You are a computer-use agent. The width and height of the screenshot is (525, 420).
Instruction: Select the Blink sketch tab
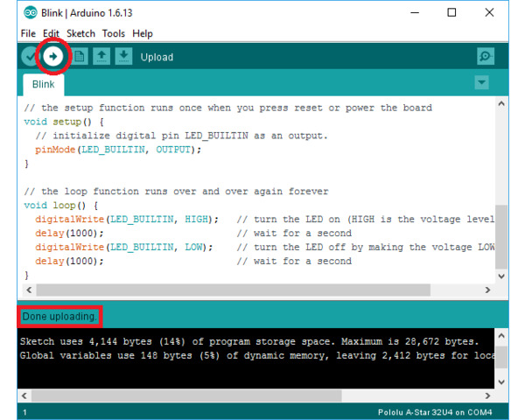pyautogui.click(x=43, y=84)
